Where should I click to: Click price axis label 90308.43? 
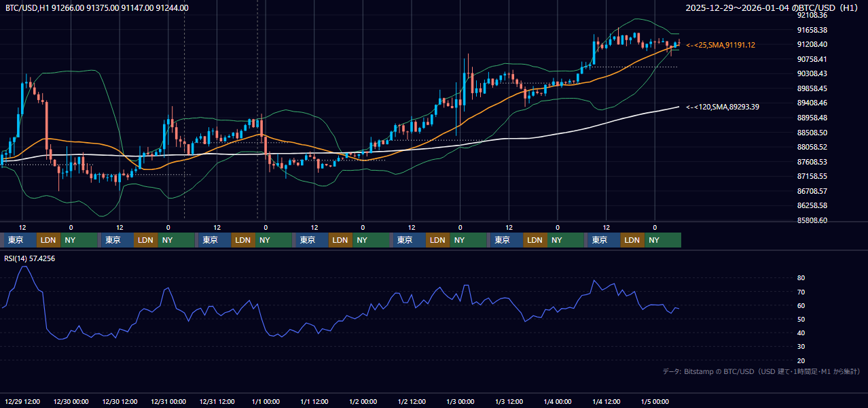(812, 73)
